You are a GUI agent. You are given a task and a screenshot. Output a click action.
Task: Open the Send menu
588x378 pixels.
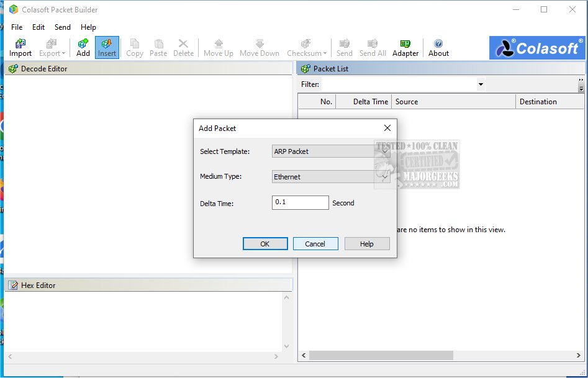click(x=62, y=27)
